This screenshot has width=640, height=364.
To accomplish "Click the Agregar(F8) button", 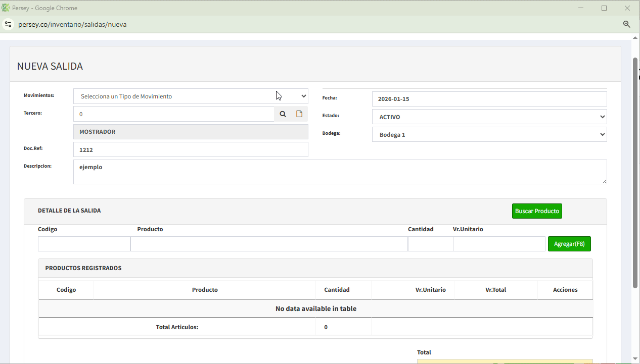I will pyautogui.click(x=569, y=244).
